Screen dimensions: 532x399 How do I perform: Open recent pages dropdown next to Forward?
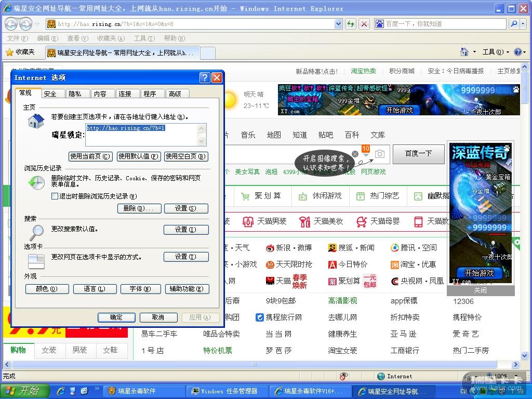click(37, 24)
